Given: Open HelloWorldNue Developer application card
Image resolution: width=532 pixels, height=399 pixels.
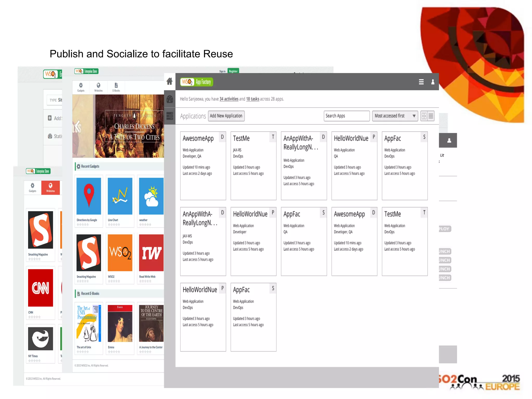Looking at the screenshot, I should 254,241.
